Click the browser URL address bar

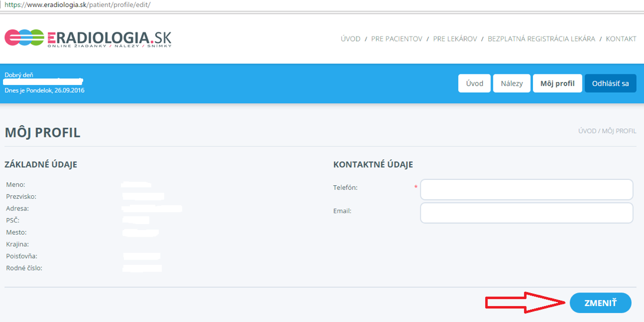coord(295,4)
